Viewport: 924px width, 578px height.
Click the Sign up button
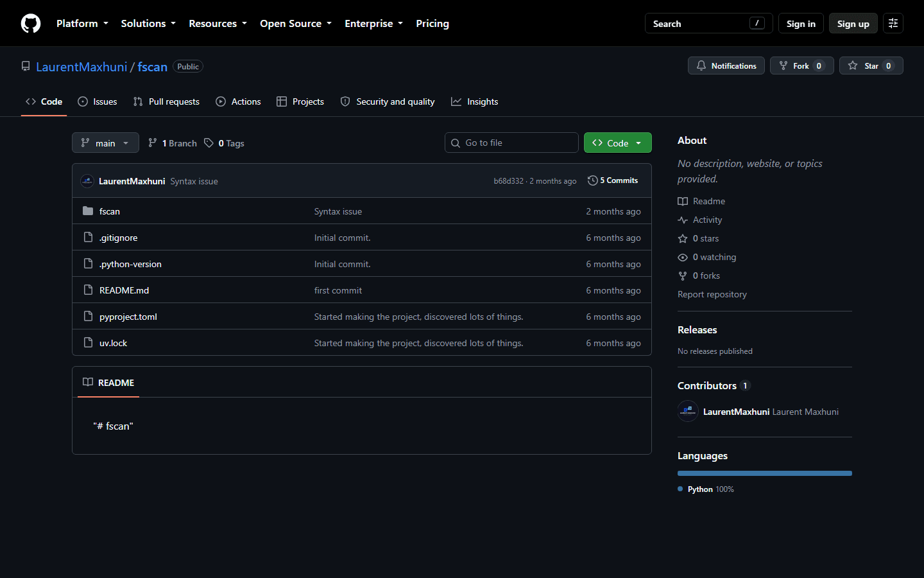[x=853, y=23]
